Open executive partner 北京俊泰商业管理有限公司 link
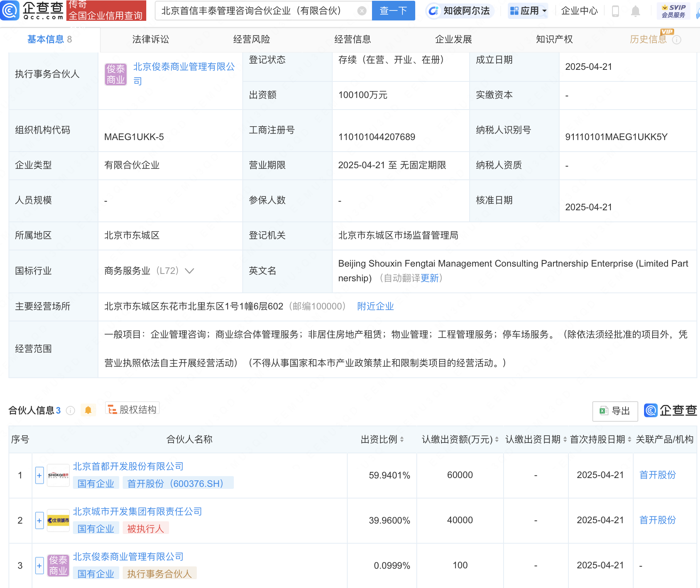Image resolution: width=700 pixels, height=588 pixels. tap(184, 74)
